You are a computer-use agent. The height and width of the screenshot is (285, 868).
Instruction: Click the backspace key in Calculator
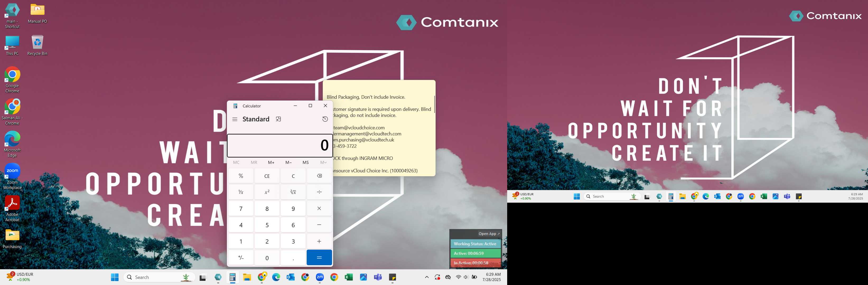(319, 176)
